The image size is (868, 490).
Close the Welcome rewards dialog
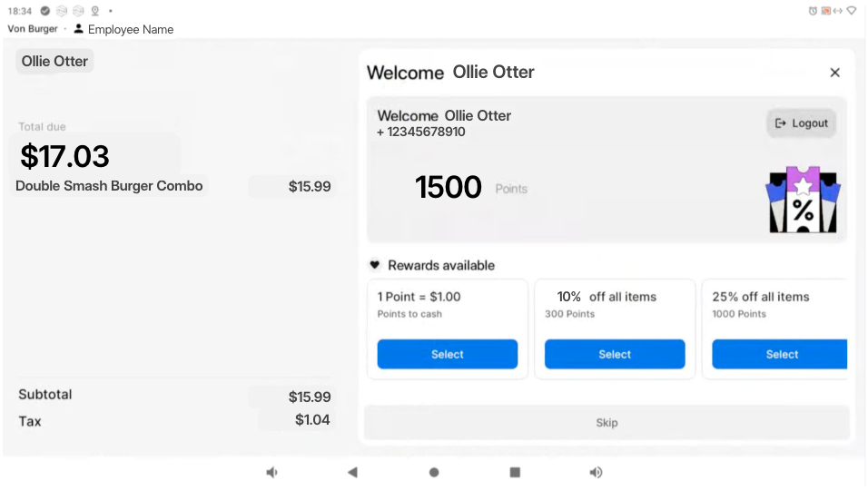click(834, 73)
